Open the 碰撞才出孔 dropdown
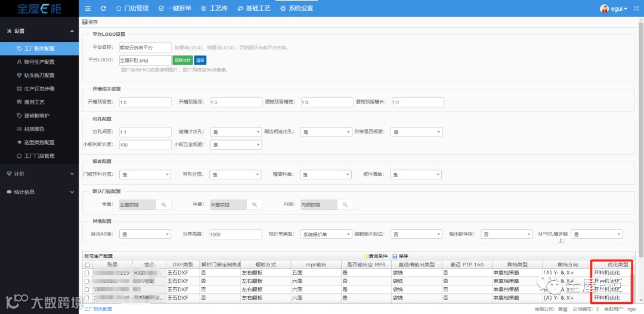The height and width of the screenshot is (314, 644). click(x=236, y=132)
